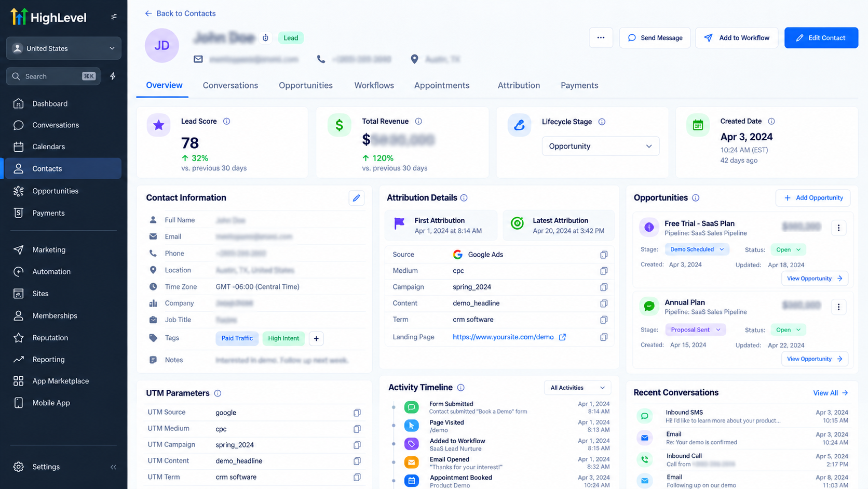Click Send Message button

(655, 37)
